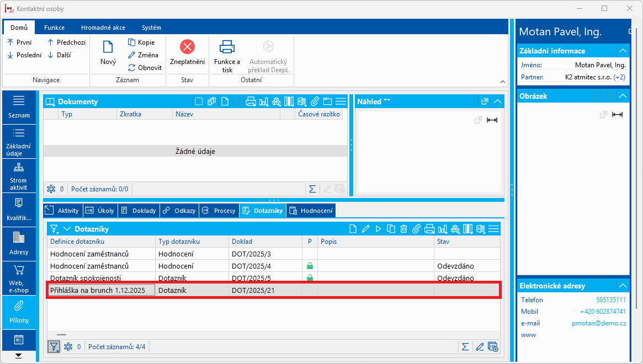
Task: Click sum icon in Dokumenty footer
Action: (312, 189)
